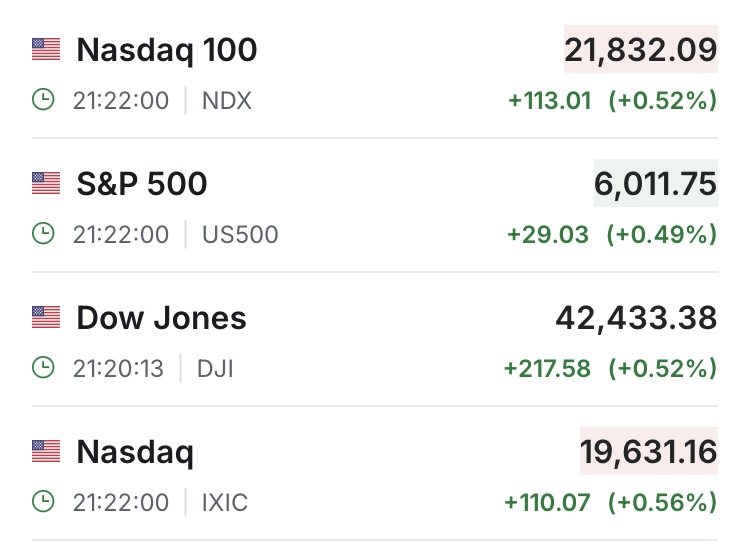
Task: Click the clock icon in S&P 500 row
Action: pos(43,234)
